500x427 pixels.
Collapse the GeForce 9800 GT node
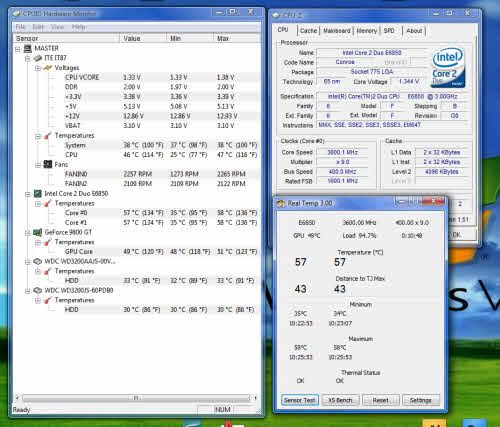coord(28,233)
